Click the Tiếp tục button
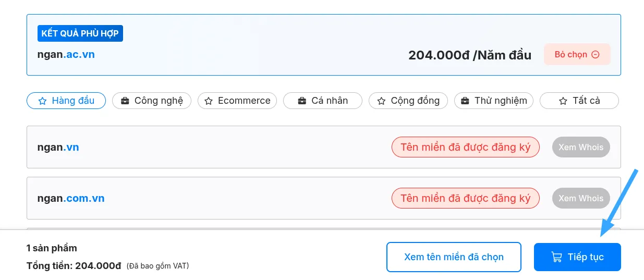644x280 pixels. tap(577, 257)
